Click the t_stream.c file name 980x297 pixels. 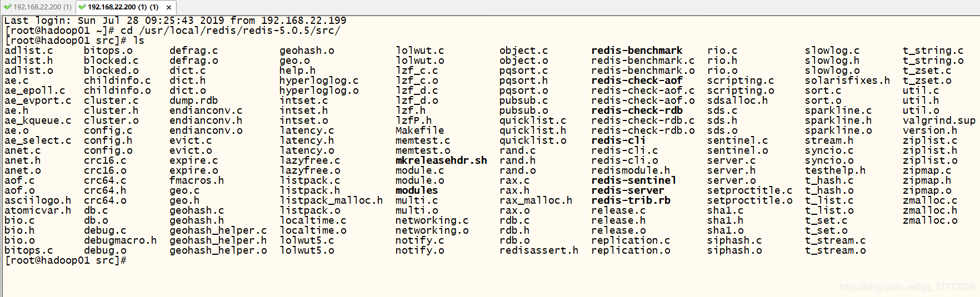click(836, 240)
